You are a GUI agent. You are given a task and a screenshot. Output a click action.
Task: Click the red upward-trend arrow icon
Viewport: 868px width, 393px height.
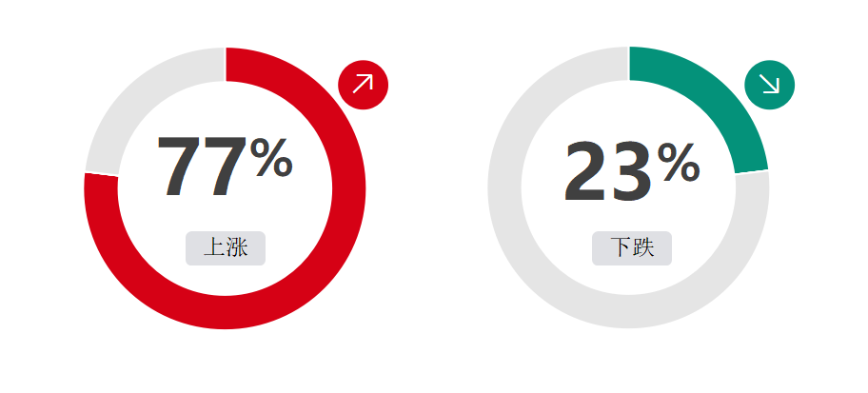coord(364,85)
